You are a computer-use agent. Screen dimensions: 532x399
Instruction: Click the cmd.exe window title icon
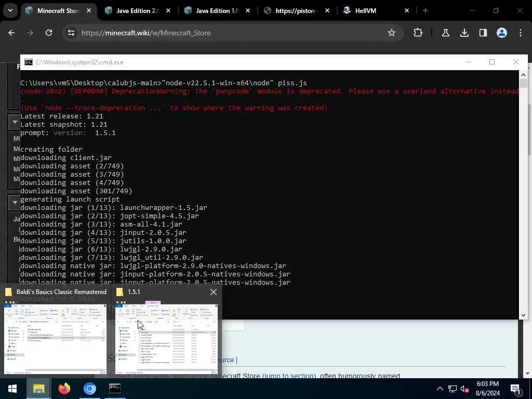point(29,62)
